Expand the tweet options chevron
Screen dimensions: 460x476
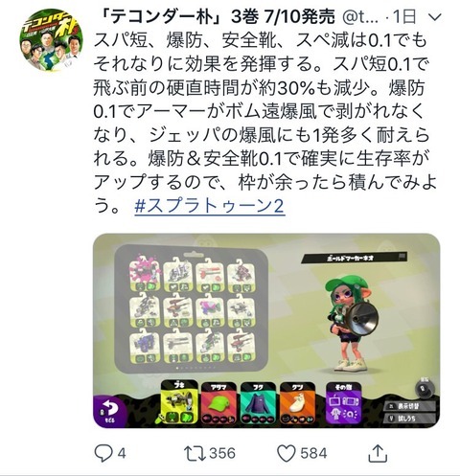point(434,17)
